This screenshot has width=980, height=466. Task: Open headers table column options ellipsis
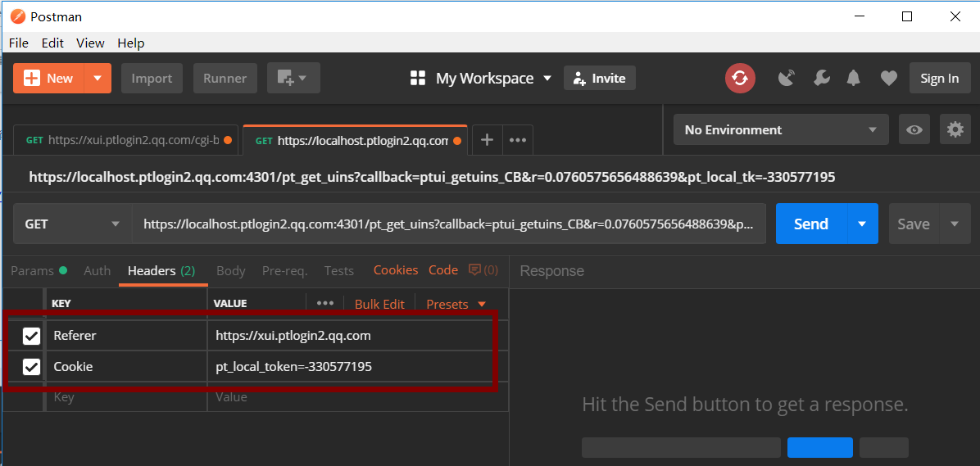pos(325,303)
